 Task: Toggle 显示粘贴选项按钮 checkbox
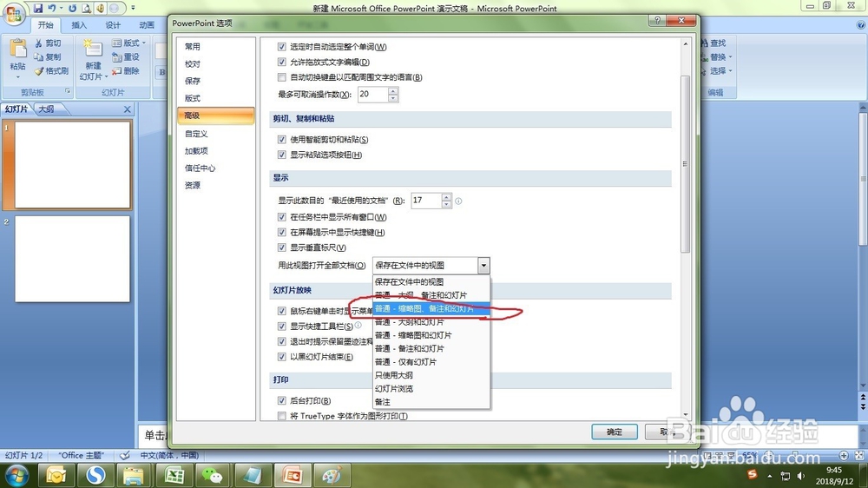coord(282,155)
